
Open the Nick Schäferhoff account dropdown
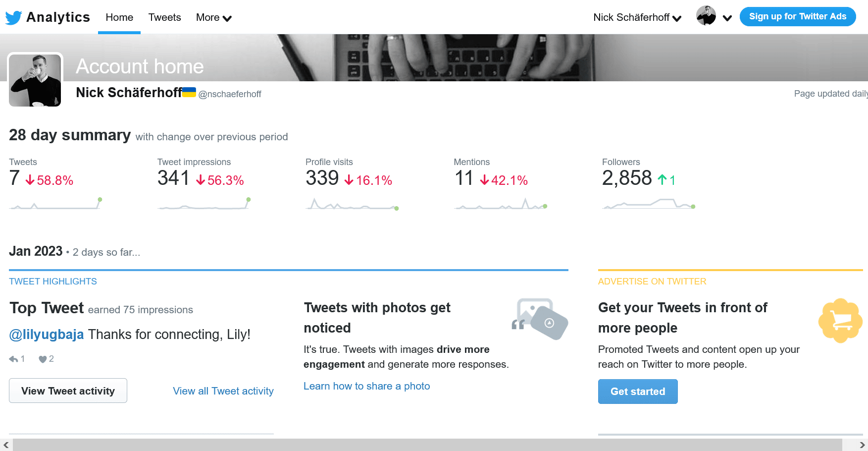[637, 18]
